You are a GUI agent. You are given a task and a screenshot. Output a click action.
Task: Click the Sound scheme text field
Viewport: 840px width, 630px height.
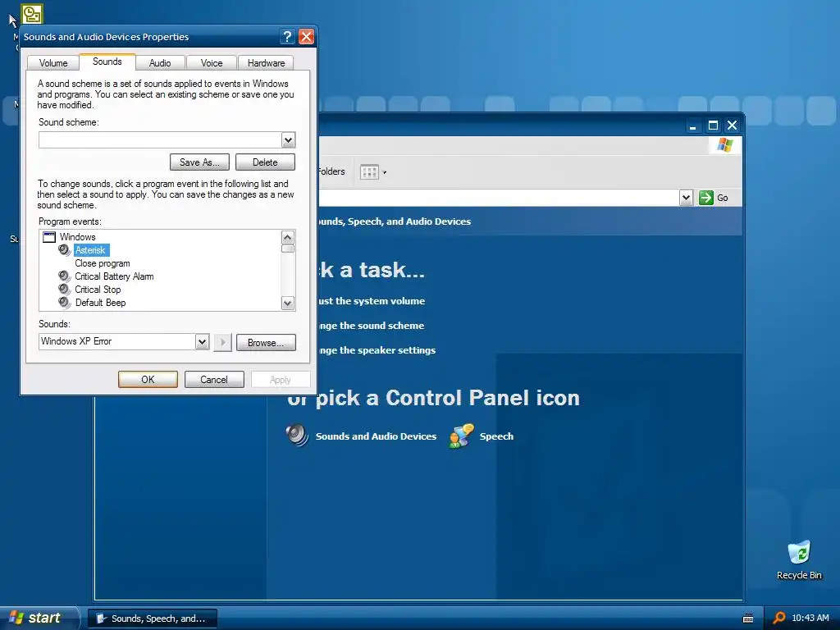(x=160, y=140)
